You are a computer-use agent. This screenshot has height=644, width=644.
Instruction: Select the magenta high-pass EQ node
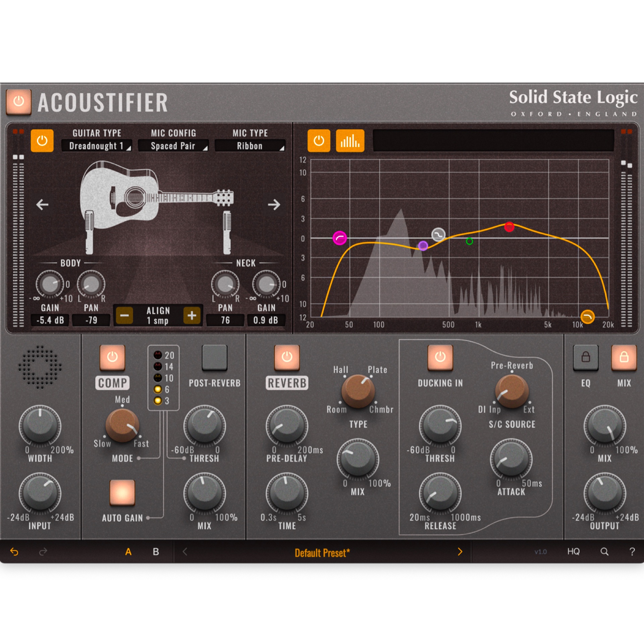[339, 238]
